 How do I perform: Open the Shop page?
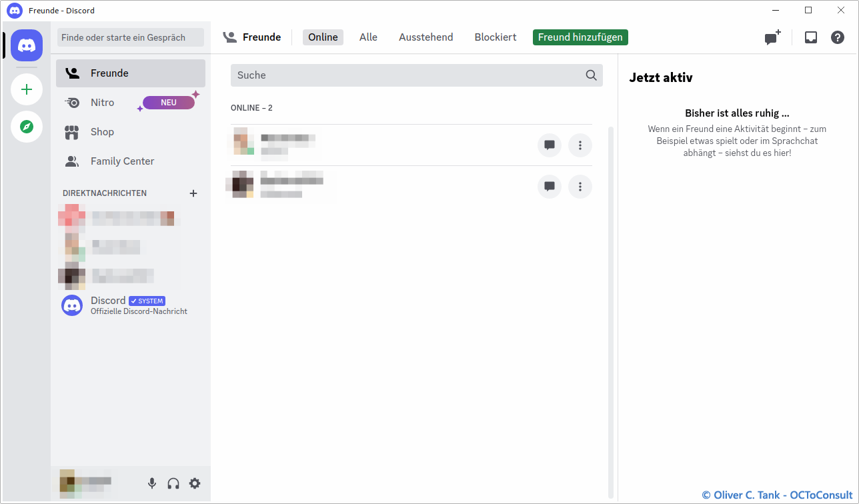click(x=131, y=132)
